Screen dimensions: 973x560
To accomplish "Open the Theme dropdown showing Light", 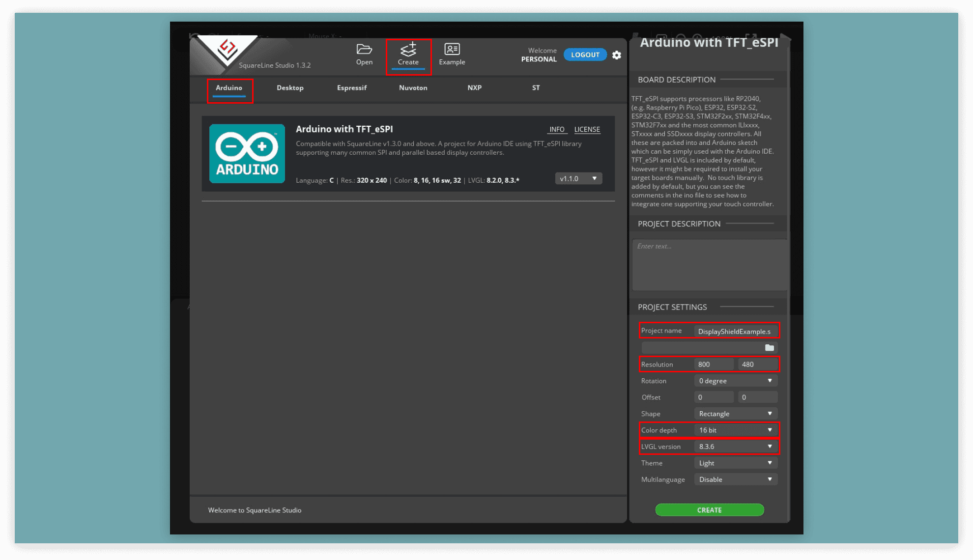I will click(x=735, y=463).
